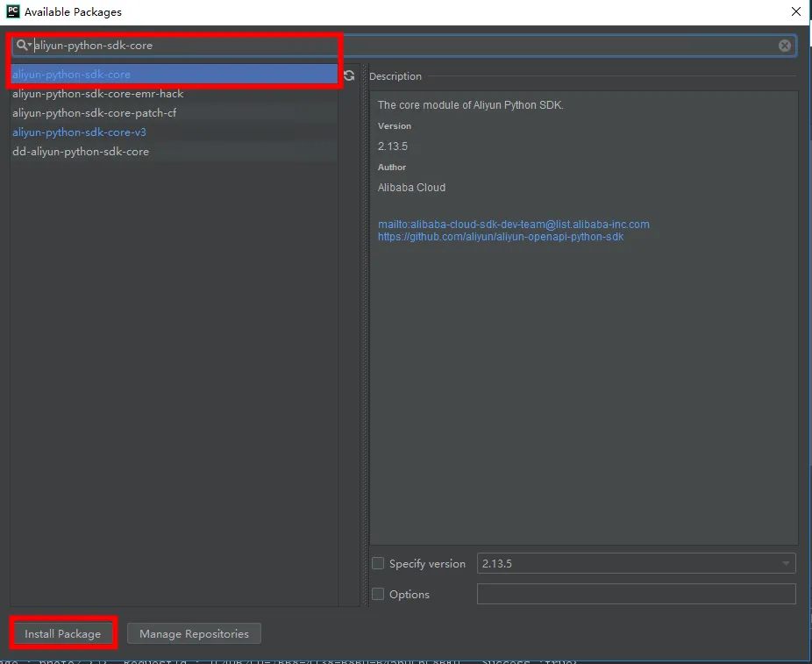Enable the Specify version checkbox

click(x=378, y=563)
